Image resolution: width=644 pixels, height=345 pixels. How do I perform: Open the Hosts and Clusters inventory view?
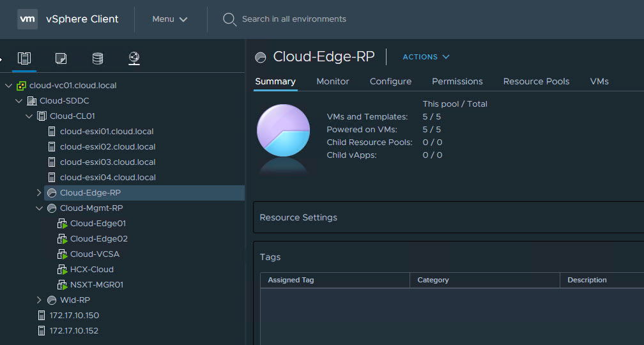point(24,59)
